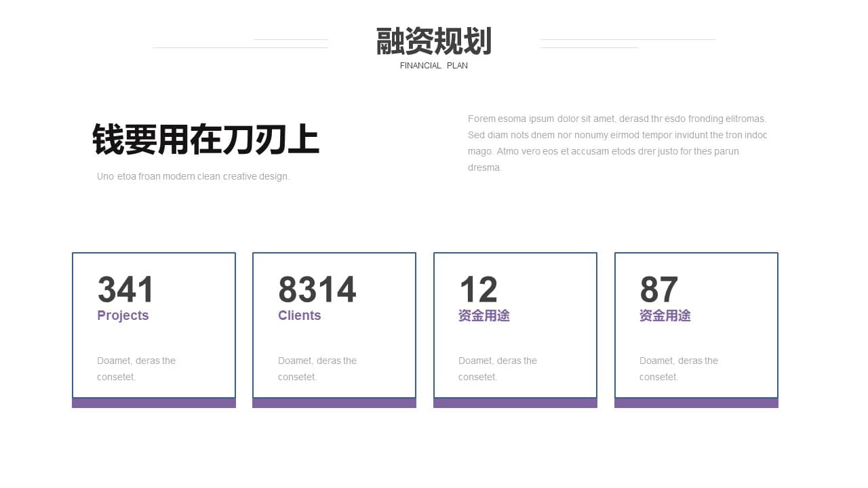Click the number 8314
Viewport: 868px width, 488px height.
tap(317, 289)
